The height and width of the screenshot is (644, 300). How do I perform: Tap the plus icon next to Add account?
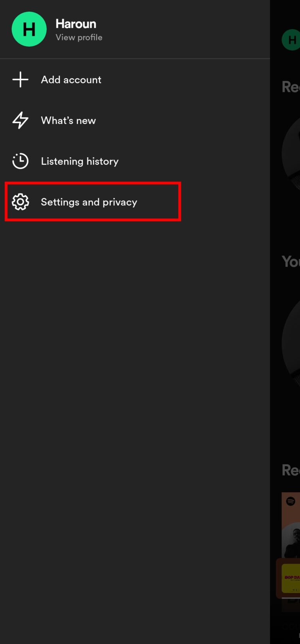20,79
